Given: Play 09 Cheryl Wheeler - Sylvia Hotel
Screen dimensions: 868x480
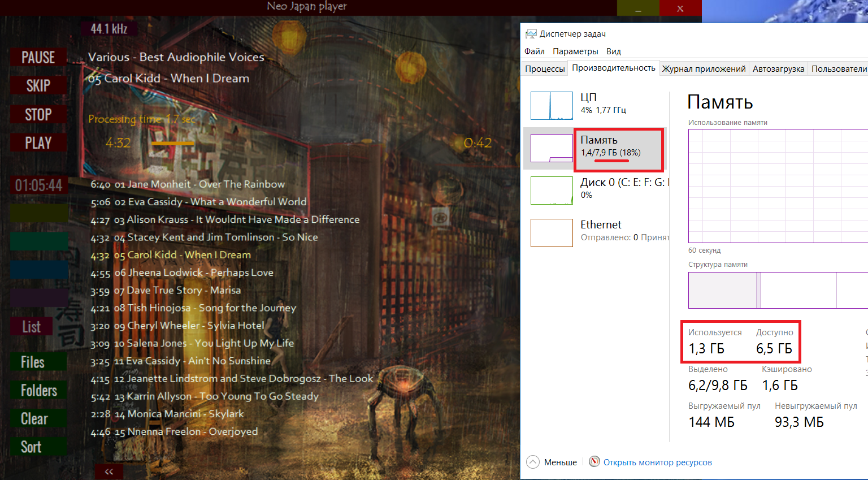Looking at the screenshot, I should [177, 326].
